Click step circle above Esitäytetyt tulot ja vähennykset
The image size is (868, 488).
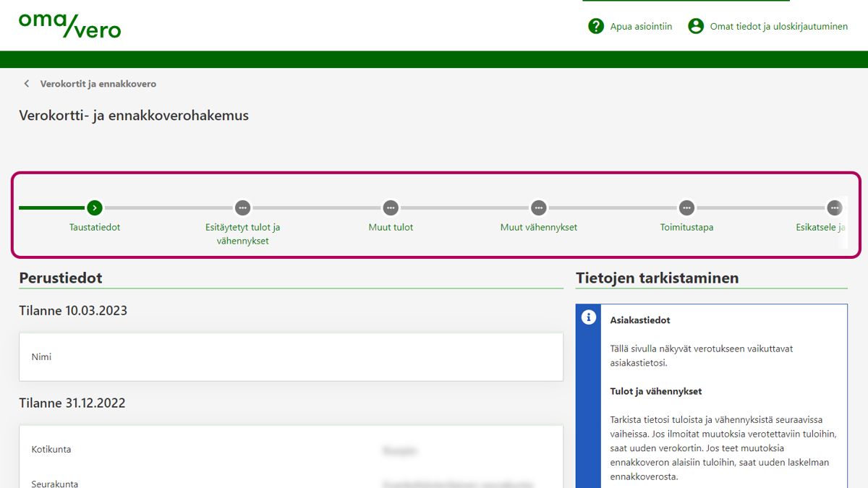coord(242,207)
